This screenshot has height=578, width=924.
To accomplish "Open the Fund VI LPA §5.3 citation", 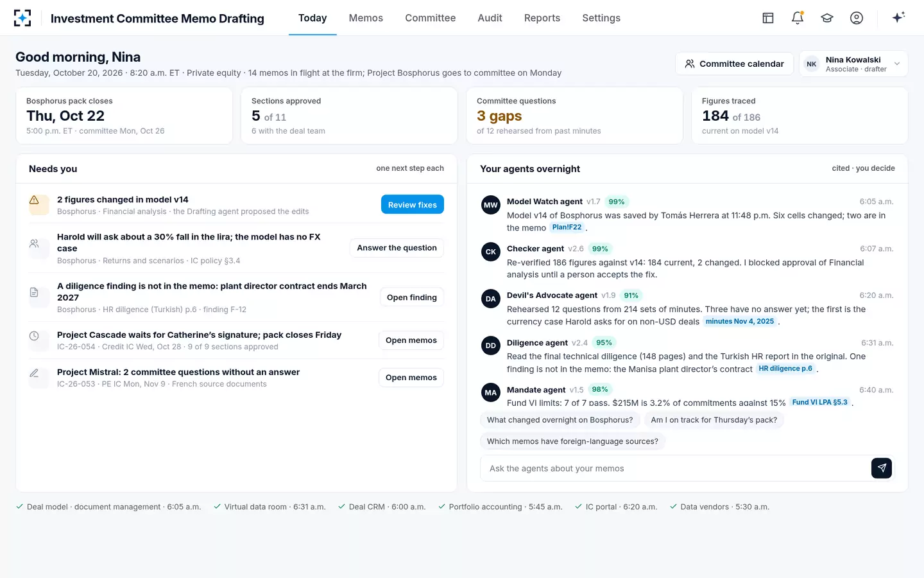I will [x=820, y=402].
